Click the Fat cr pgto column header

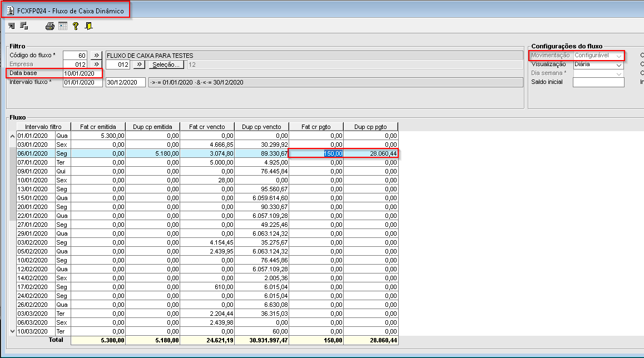(x=316, y=127)
